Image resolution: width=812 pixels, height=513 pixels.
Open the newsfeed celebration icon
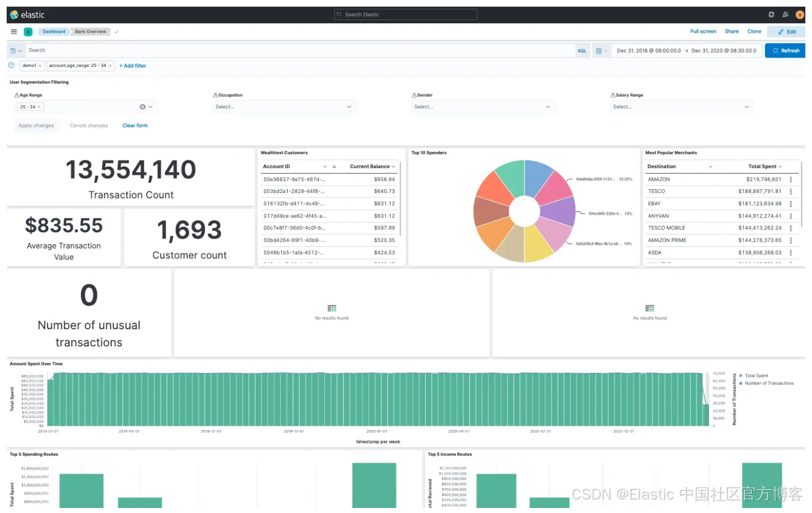(785, 15)
